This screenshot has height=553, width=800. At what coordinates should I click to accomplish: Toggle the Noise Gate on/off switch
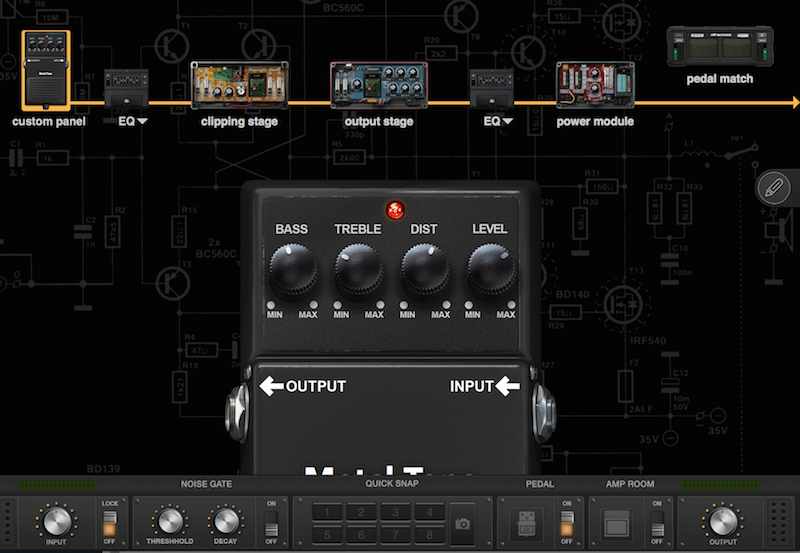pos(268,522)
